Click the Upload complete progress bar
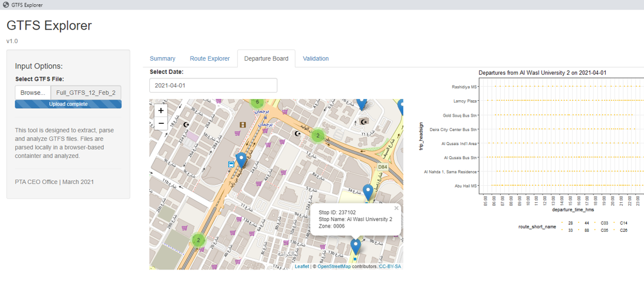 [x=68, y=104]
